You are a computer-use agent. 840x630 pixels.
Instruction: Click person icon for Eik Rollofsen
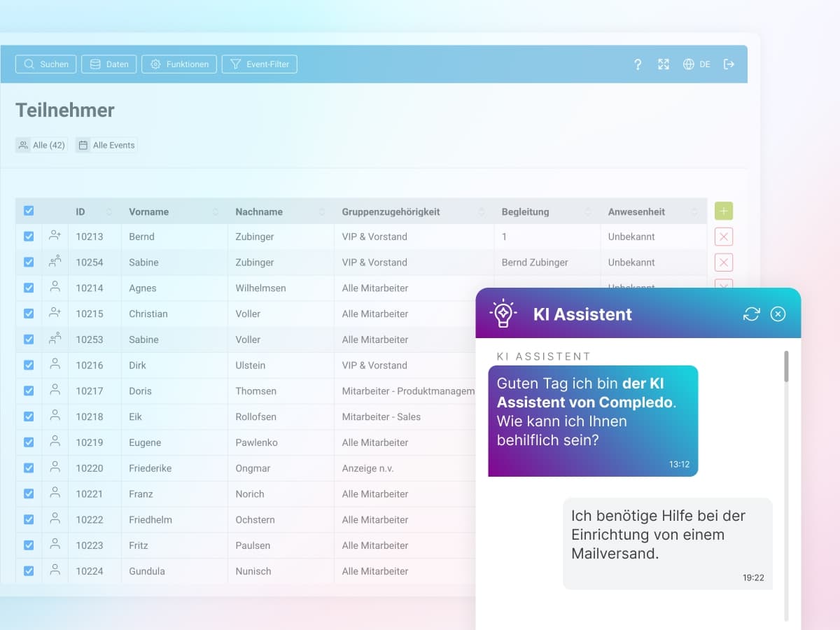[x=55, y=416]
